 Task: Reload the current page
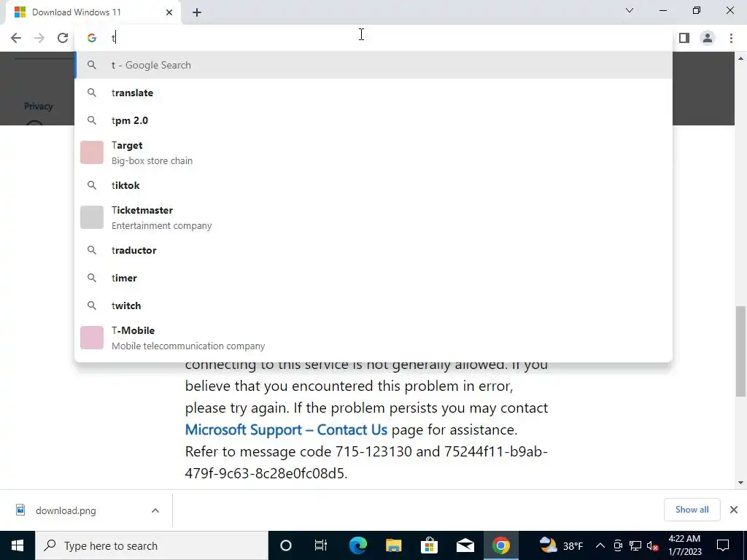point(63,38)
